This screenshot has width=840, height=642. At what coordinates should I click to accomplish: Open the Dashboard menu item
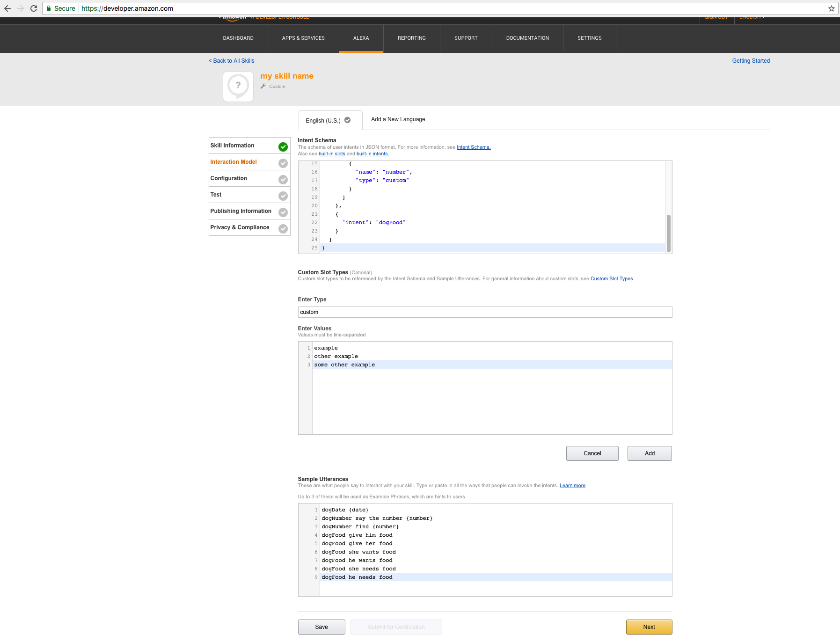point(238,38)
